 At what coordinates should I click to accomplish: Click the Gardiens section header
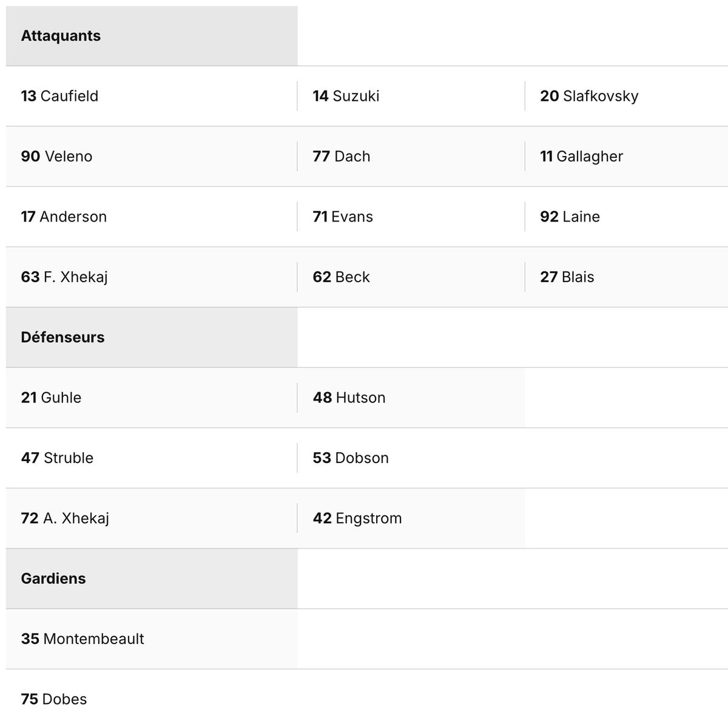coord(53,578)
